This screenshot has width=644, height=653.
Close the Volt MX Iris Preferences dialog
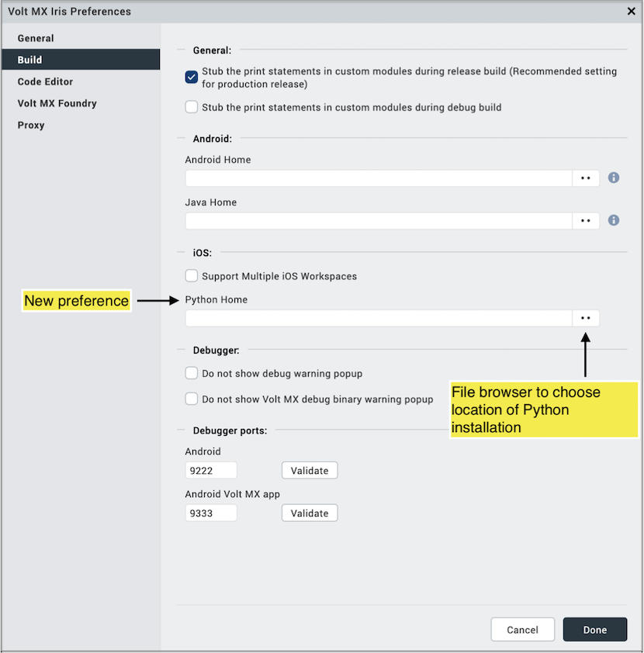pyautogui.click(x=632, y=12)
